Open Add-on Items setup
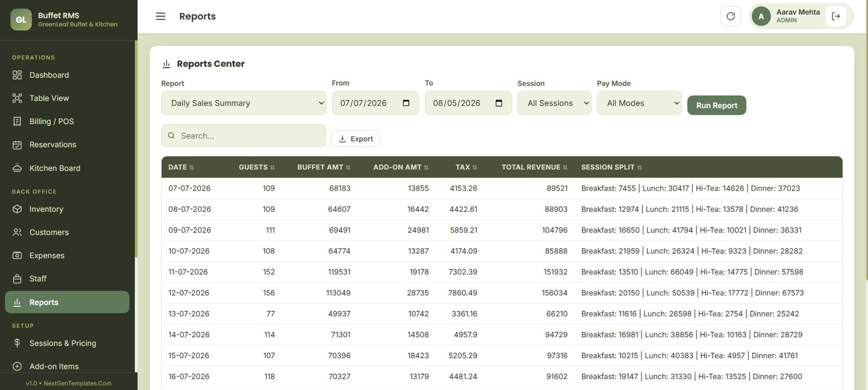868x390 pixels. tap(67, 367)
